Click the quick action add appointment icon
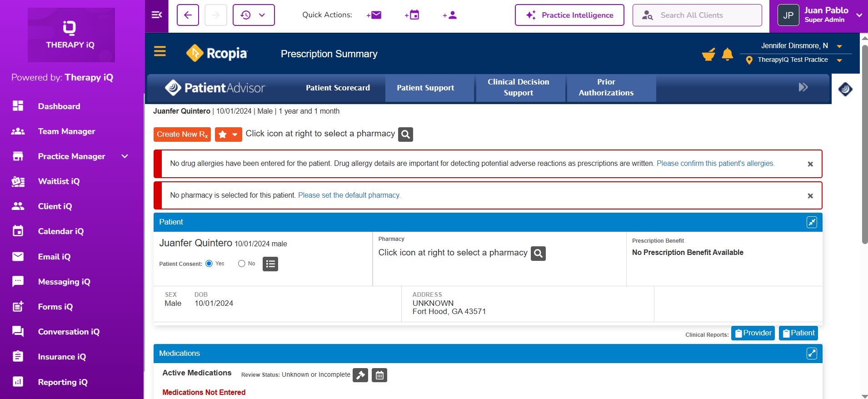This screenshot has height=399, width=868. click(x=412, y=15)
